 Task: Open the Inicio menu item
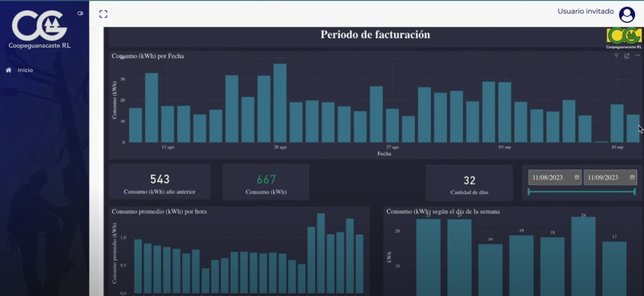click(x=25, y=70)
